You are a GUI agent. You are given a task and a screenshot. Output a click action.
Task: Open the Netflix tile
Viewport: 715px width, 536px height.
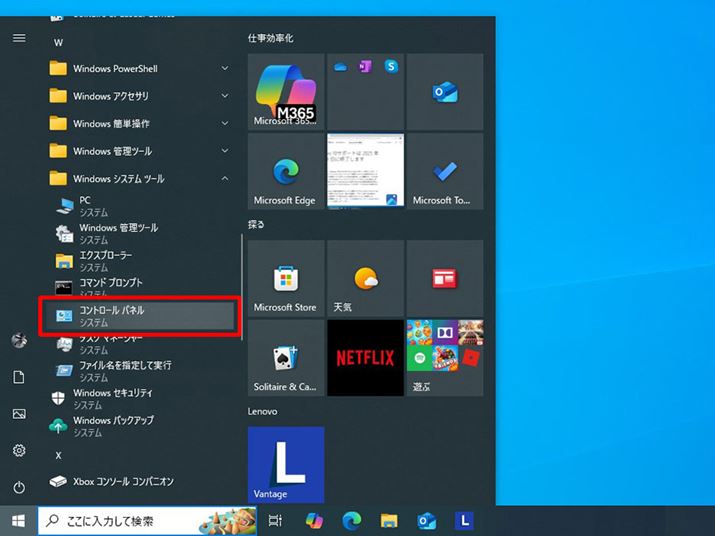[365, 358]
